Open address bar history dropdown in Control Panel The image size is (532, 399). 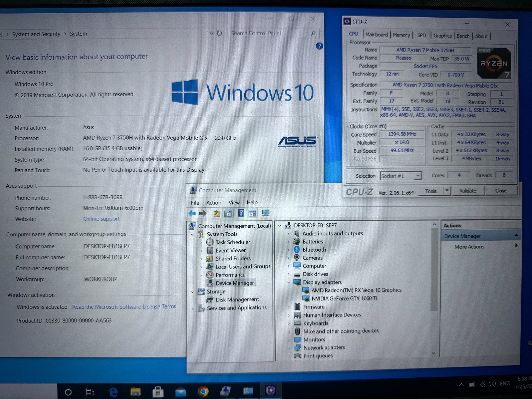coord(211,33)
